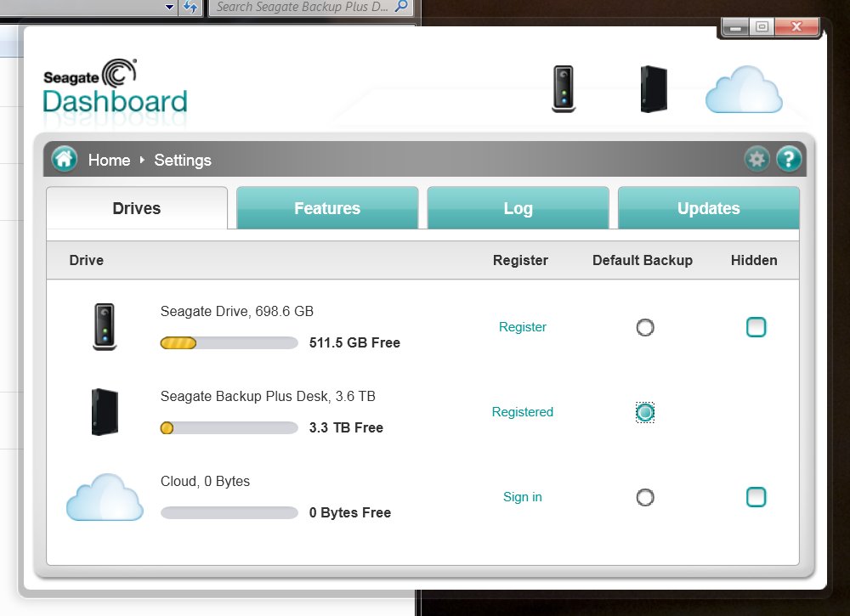Set Backup Plus Desk as default backup

tap(645, 412)
